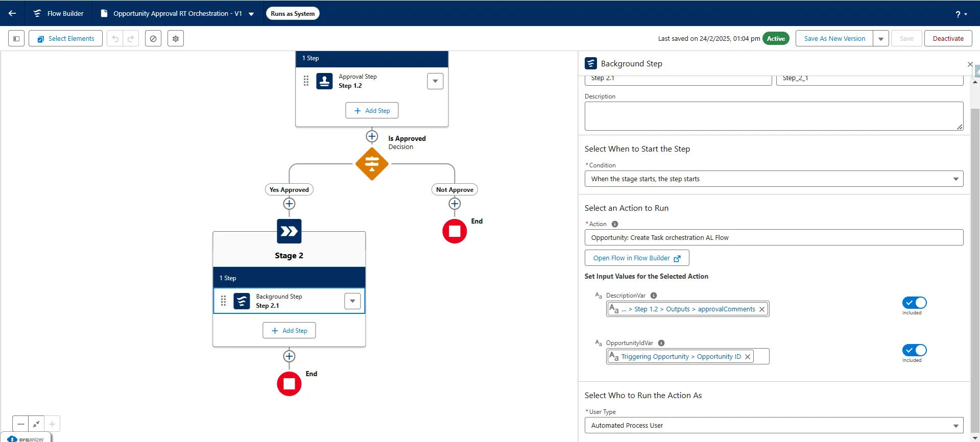Select End element below Stage 2
This screenshot has width=980, height=442.
click(289, 384)
